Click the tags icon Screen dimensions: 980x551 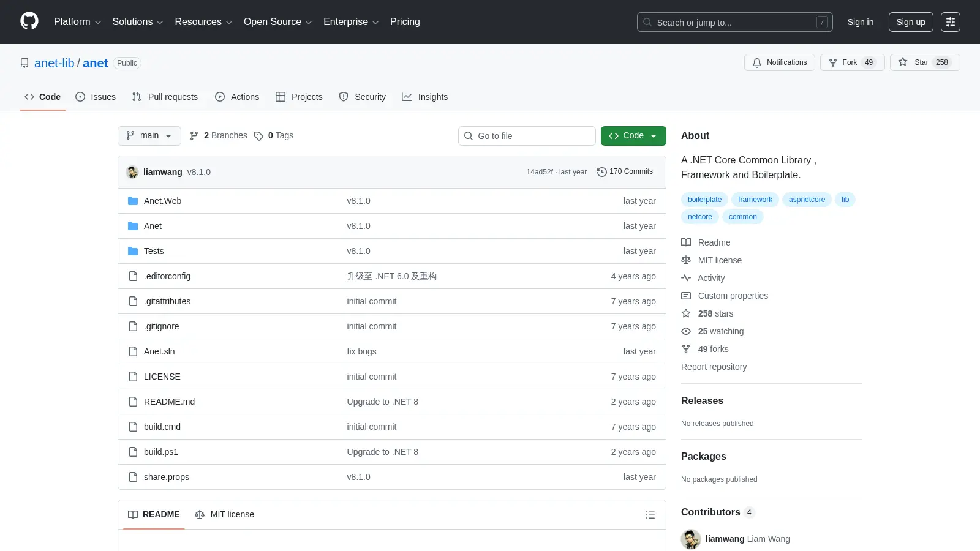(x=258, y=136)
